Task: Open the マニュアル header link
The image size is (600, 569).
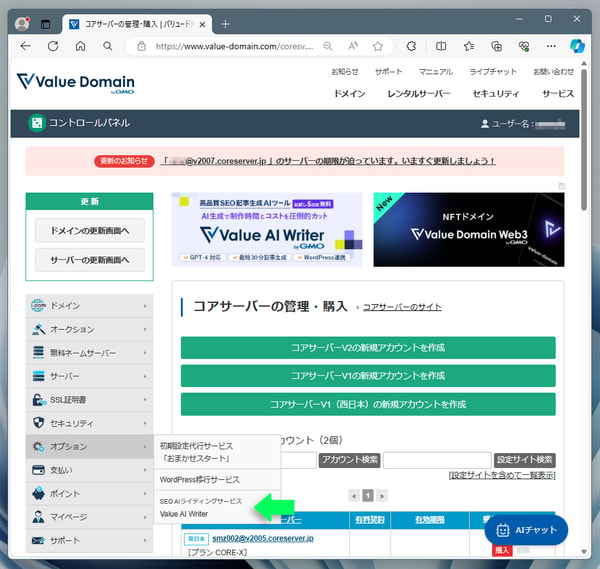Action: coord(435,72)
